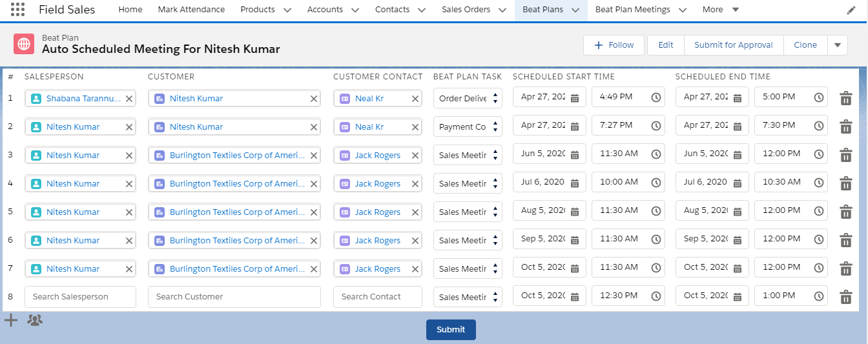Open Payment Collection task dropdown in row 2
This screenshot has width=868, height=344.
click(468, 127)
